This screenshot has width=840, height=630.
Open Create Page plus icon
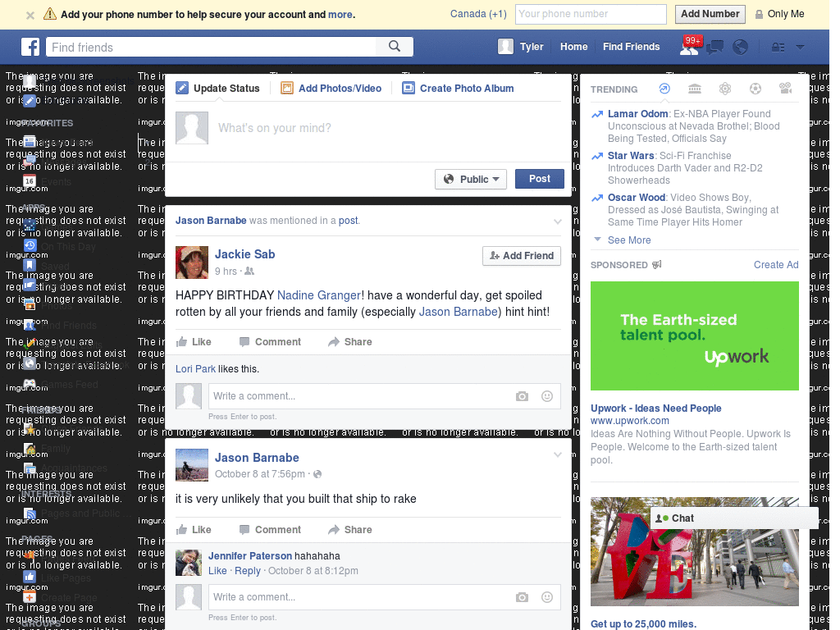pos(30,597)
